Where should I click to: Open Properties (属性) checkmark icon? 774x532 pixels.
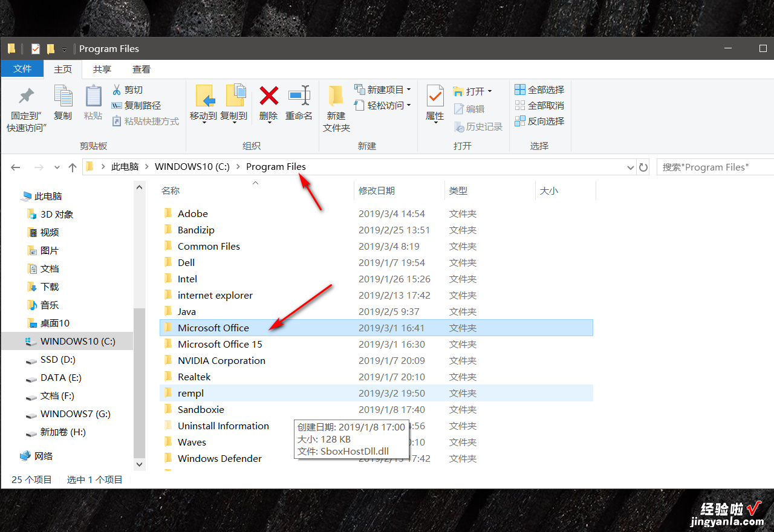pyautogui.click(x=435, y=96)
